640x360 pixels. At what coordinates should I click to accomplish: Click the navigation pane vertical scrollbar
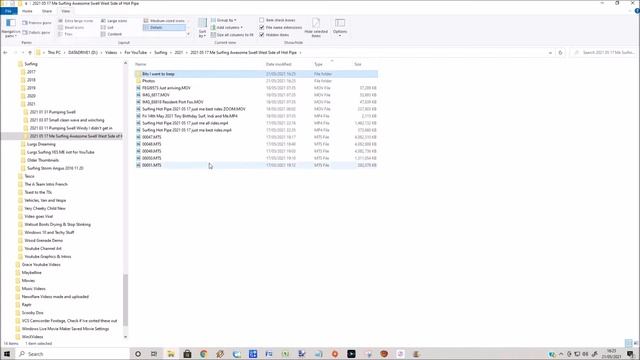pos(125,300)
